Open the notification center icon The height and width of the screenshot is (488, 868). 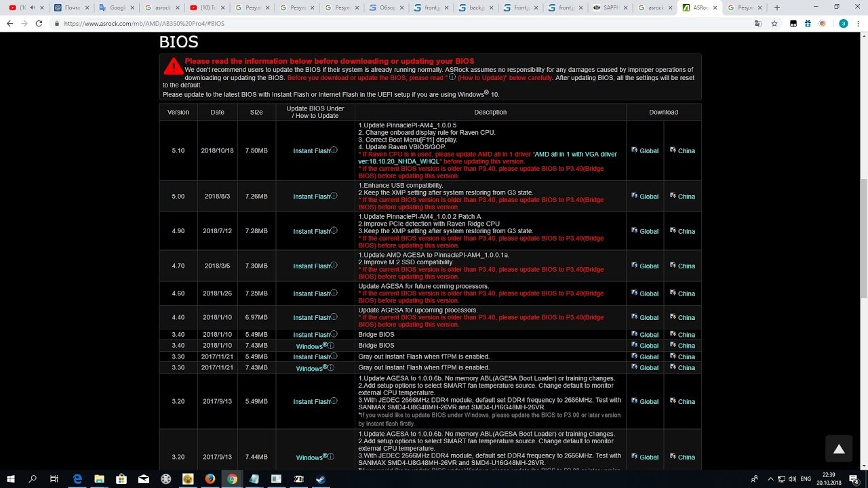[854, 479]
